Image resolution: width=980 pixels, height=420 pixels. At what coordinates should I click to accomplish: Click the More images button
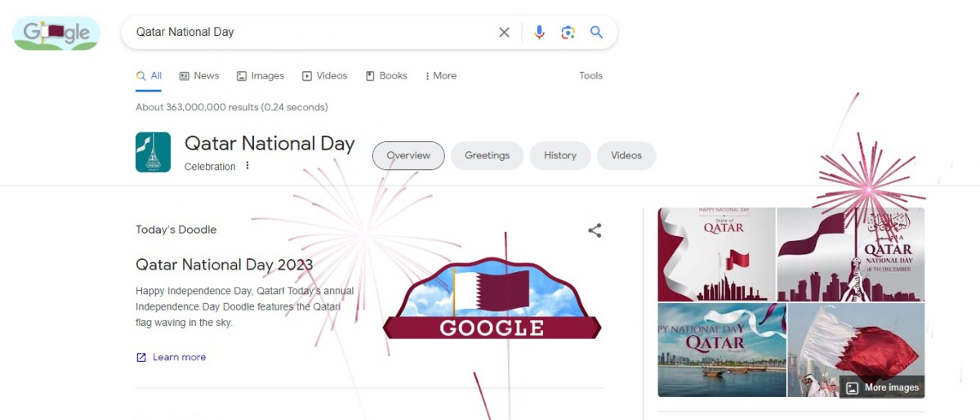[882, 387]
